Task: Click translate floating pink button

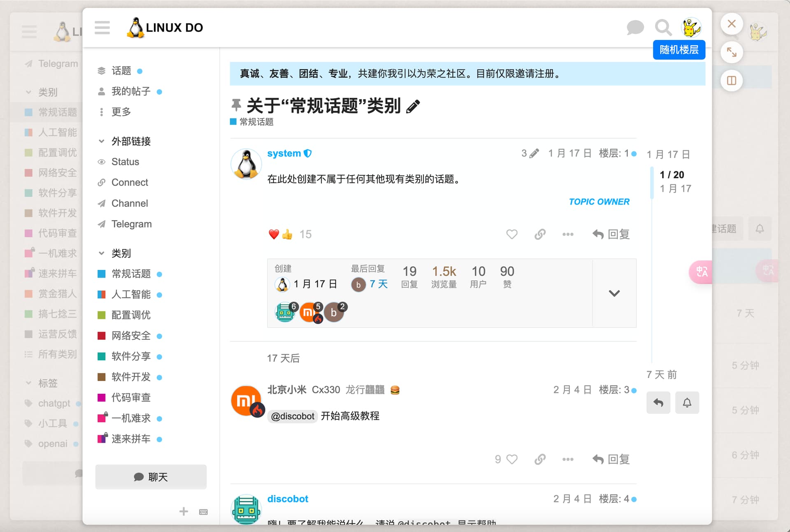Action: (701, 272)
